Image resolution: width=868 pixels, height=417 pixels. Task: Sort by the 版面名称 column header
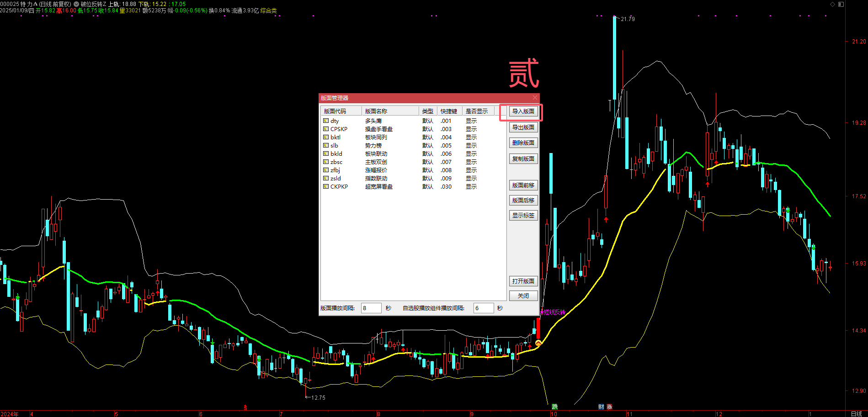coord(390,111)
